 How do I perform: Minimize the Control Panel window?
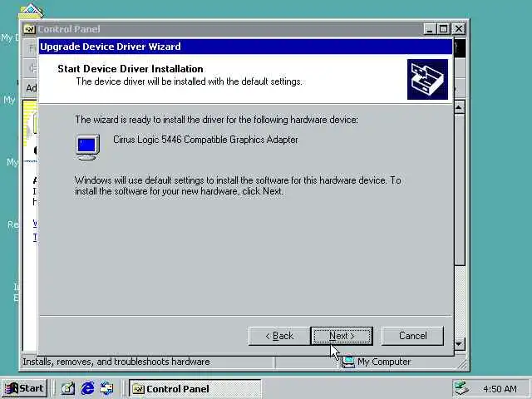tap(430, 29)
